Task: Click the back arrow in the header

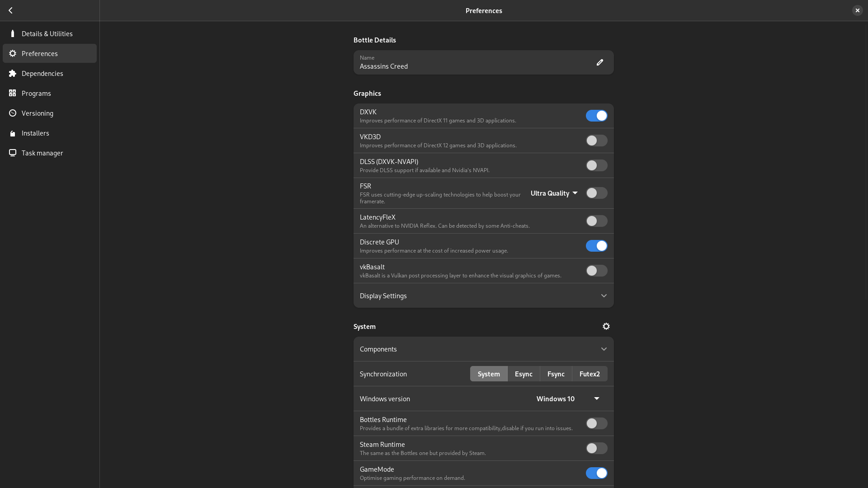Action: 10,10
